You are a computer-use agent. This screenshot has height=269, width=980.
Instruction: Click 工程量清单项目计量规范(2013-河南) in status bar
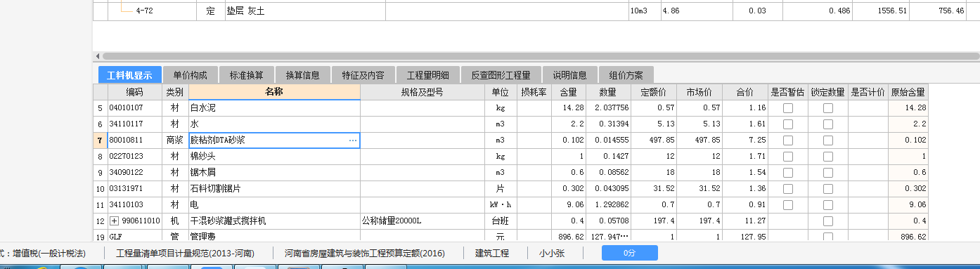click(x=185, y=253)
